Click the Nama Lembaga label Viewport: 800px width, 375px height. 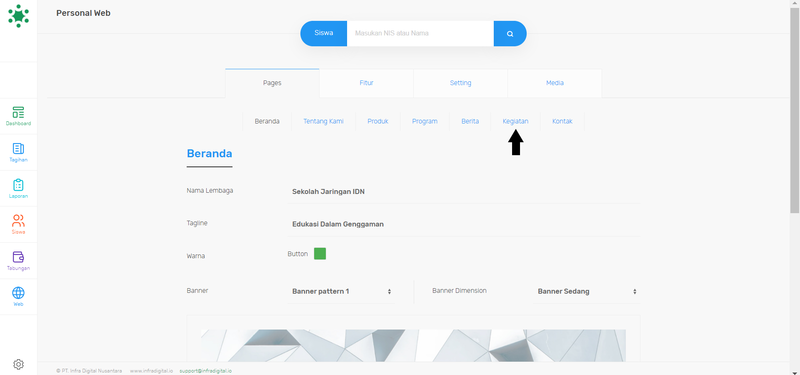tap(210, 190)
